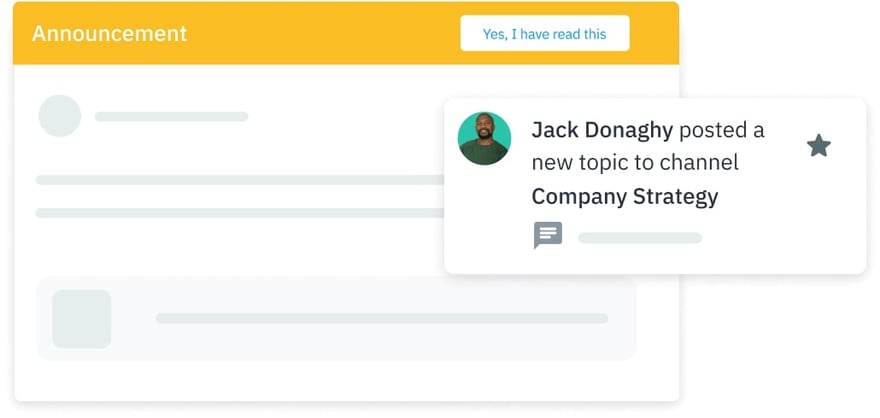Click the second announcement body text line
The width and height of the screenshot is (880, 418).
[x=240, y=213]
